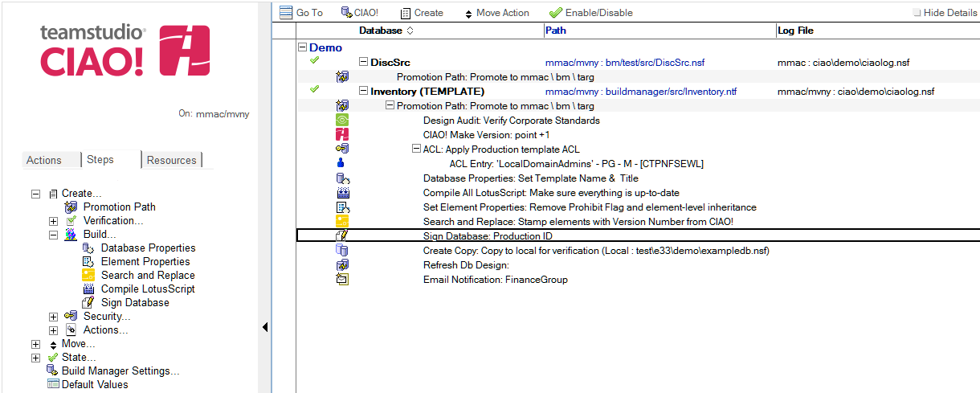Switch to the Steps tab
Screen dimensions: 980x393
point(110,159)
